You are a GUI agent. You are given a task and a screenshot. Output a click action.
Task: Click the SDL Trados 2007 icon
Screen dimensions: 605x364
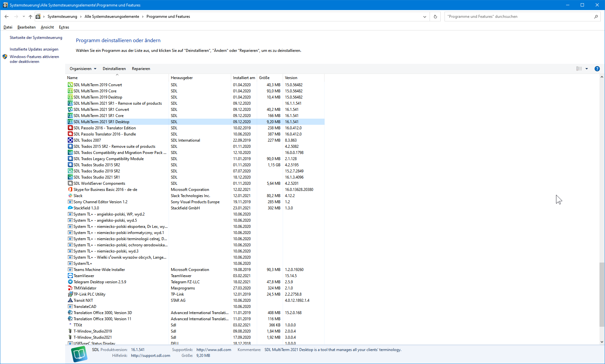[x=70, y=140]
